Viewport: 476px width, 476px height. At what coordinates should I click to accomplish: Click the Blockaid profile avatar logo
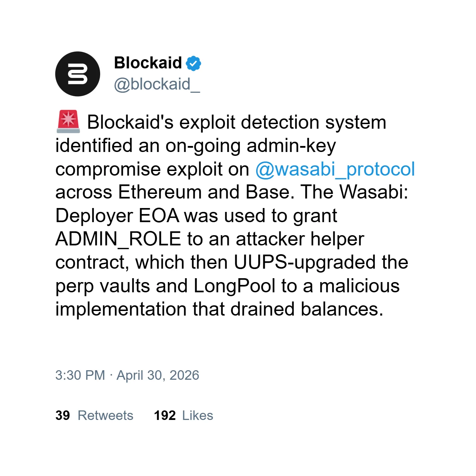pos(78,74)
